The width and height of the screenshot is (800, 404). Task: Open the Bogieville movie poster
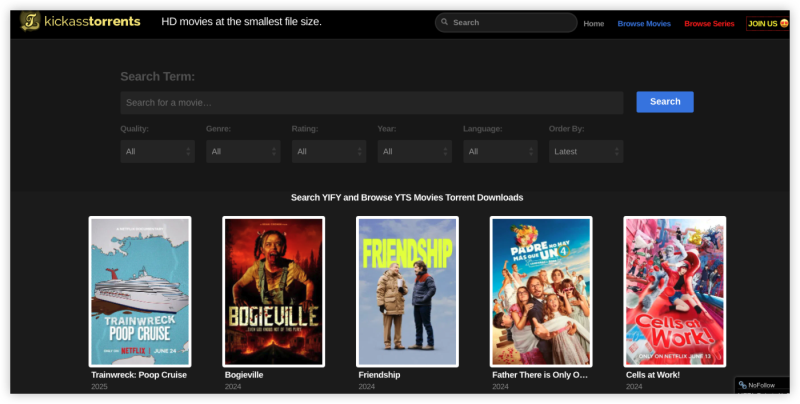pyautogui.click(x=273, y=292)
